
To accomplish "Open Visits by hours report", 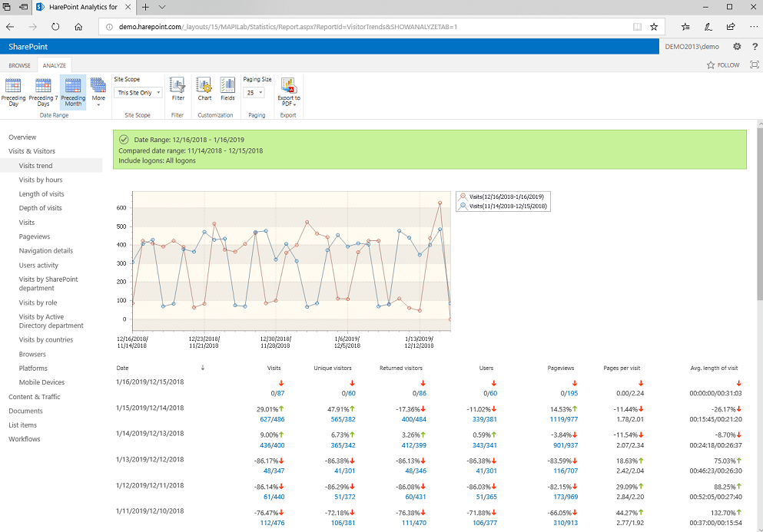I will [x=41, y=180].
